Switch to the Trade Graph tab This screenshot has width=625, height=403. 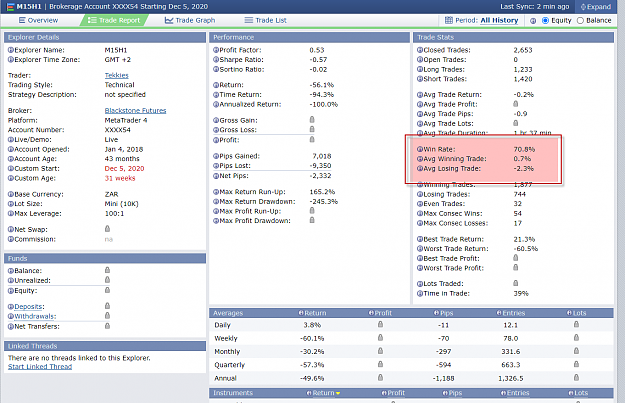point(190,20)
